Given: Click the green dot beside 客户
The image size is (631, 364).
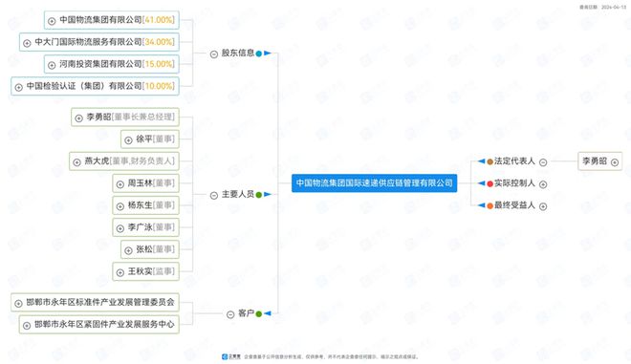Looking at the screenshot, I should (x=259, y=314).
